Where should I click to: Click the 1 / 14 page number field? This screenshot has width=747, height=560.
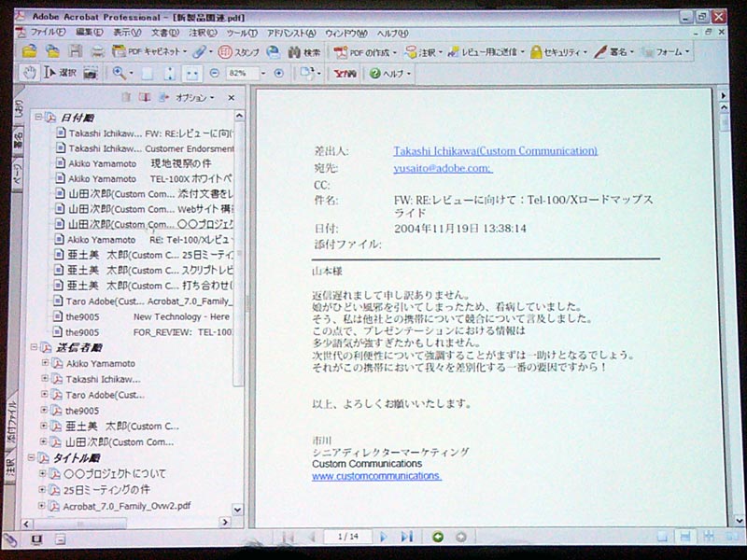tap(347, 537)
